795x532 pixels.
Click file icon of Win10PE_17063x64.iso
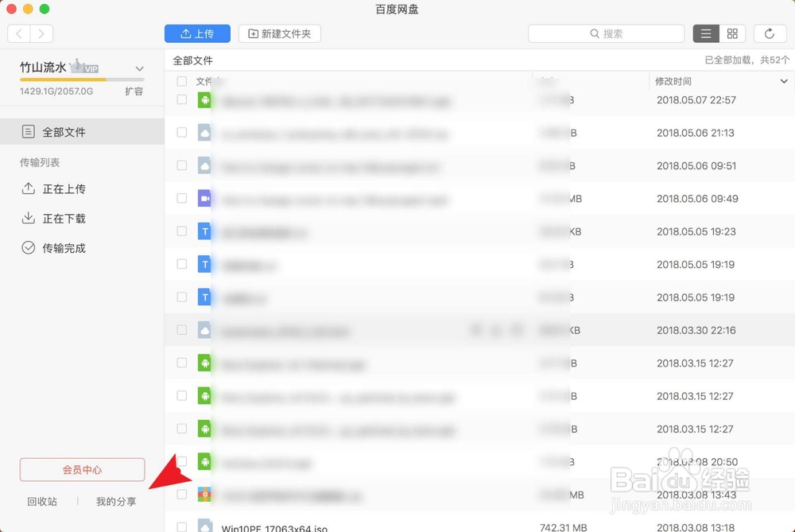(205, 526)
